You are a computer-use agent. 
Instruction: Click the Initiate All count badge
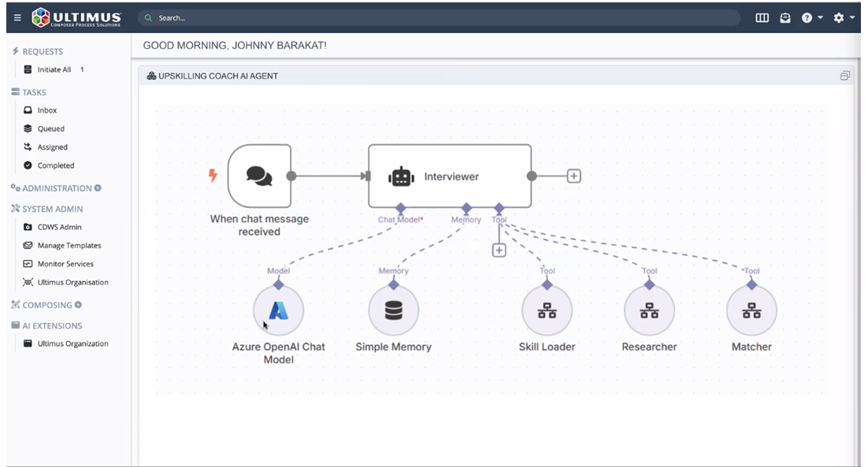pos(82,70)
